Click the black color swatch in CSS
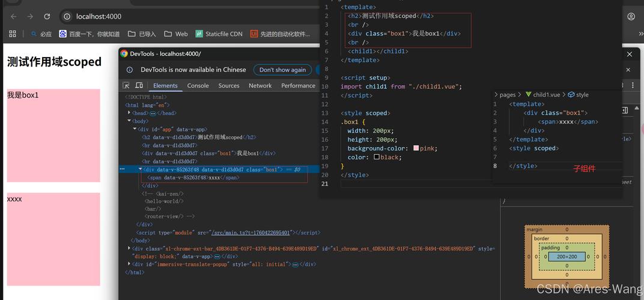Viewport: 644px width, 300px height. click(377, 157)
